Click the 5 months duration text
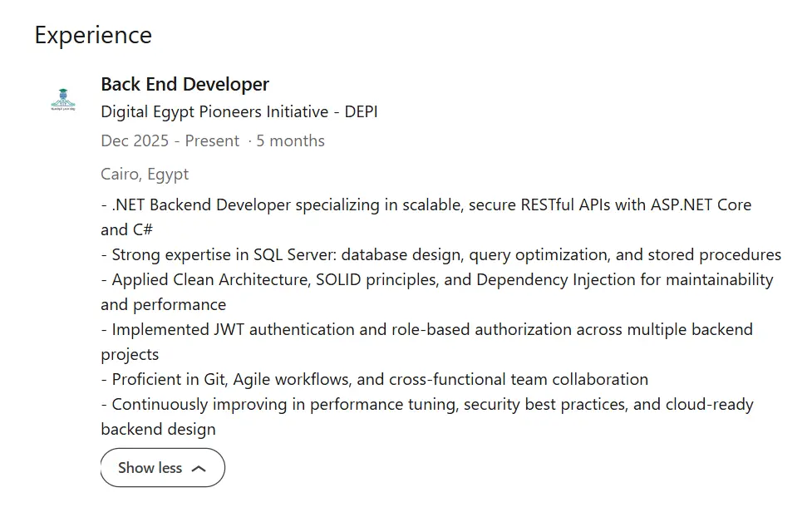The height and width of the screenshot is (522, 812). pos(291,140)
